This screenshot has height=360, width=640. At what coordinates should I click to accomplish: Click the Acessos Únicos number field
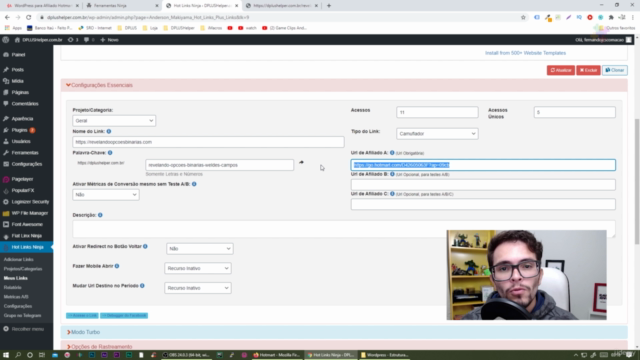click(x=575, y=112)
